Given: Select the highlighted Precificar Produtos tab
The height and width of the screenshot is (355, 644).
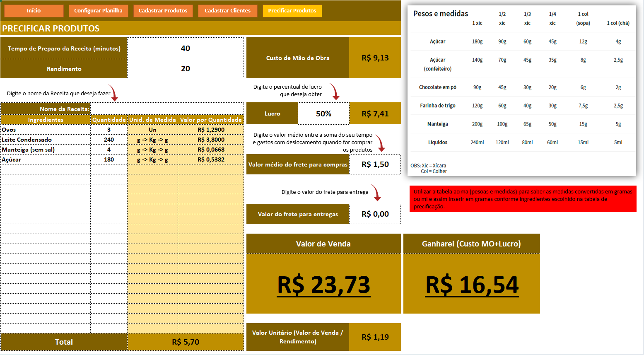Looking at the screenshot, I should (292, 11).
